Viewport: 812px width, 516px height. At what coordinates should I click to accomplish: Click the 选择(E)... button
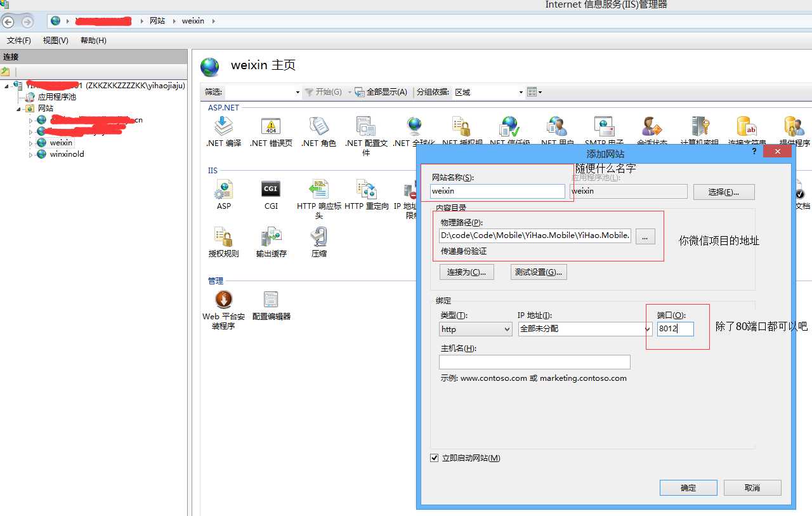coord(724,192)
